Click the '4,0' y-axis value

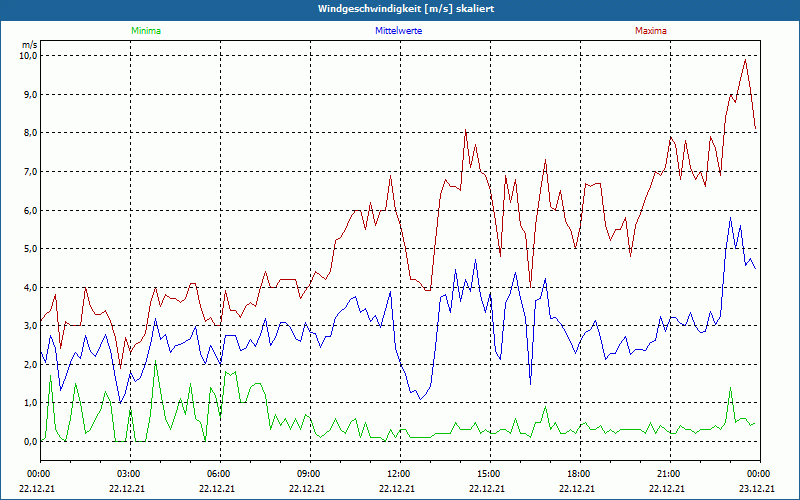[31, 287]
